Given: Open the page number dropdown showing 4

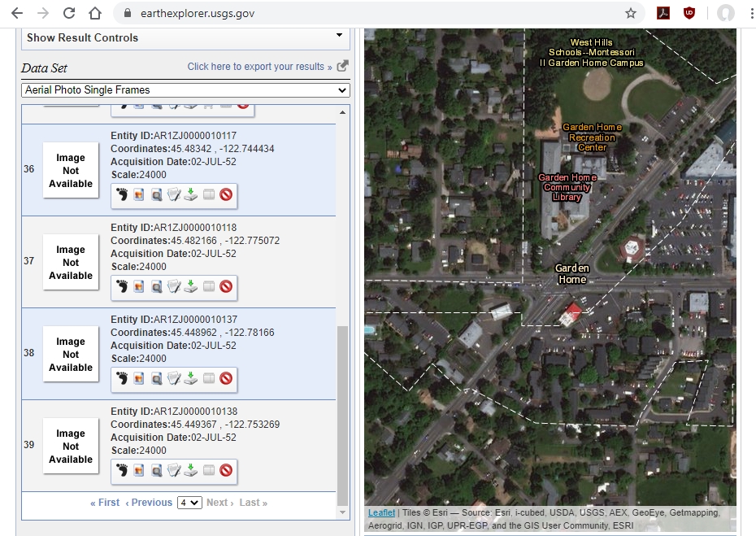Looking at the screenshot, I should [189, 502].
